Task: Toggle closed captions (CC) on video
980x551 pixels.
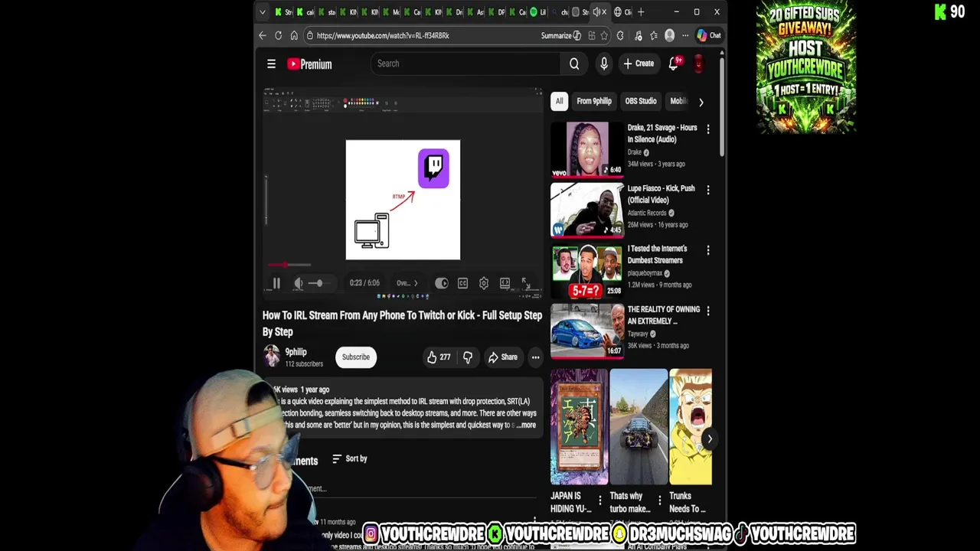Action: [x=462, y=283]
